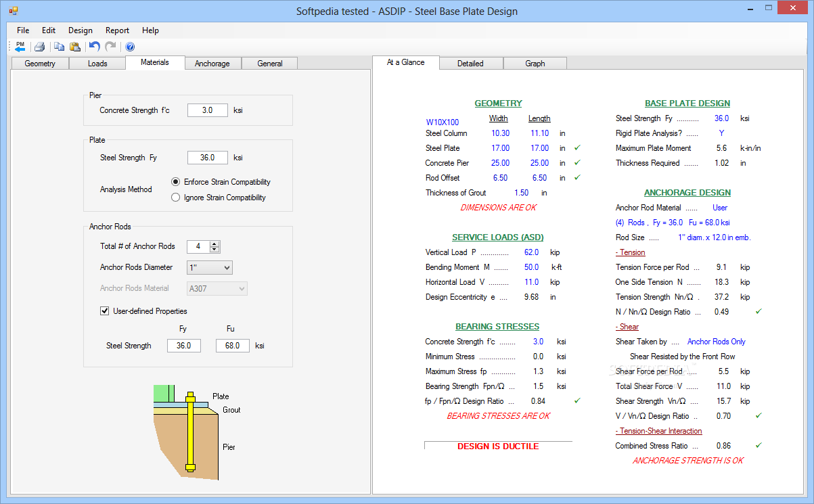Click the DESIGN IS DUCTILE message

click(498, 446)
